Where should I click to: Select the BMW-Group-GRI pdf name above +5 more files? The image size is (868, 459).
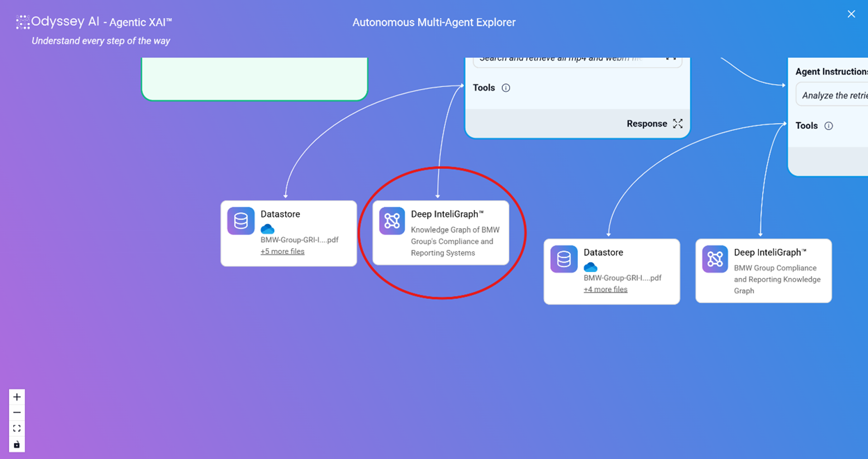(300, 240)
